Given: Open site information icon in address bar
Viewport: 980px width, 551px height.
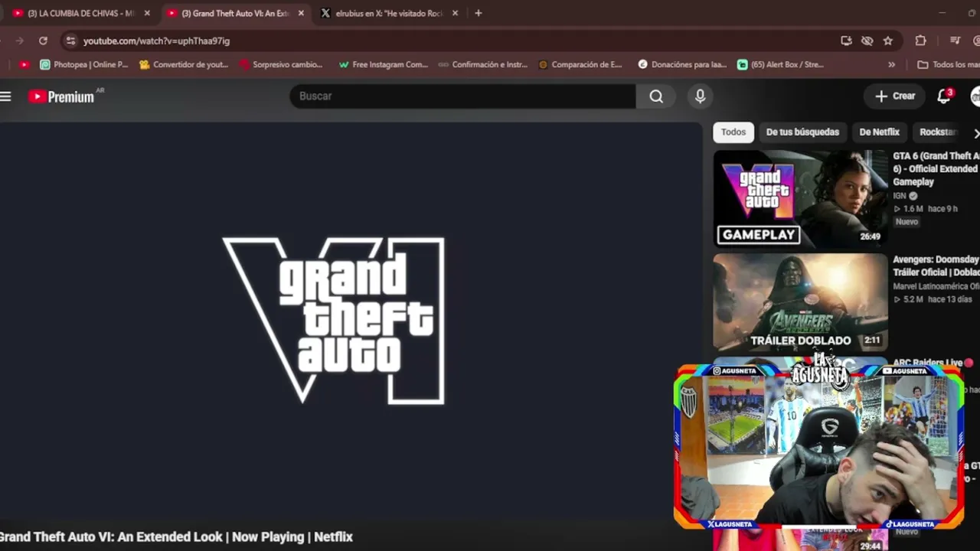Looking at the screenshot, I should 70,41.
